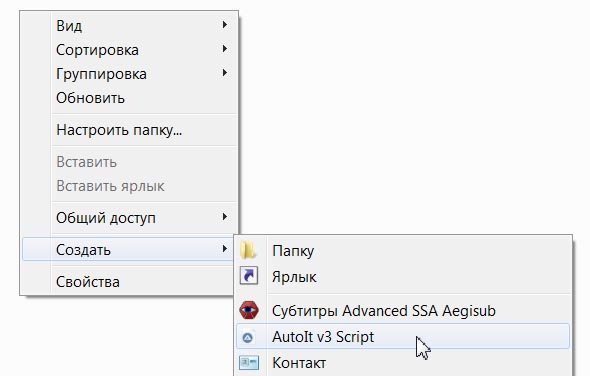Viewport: 590px width, 376px height.
Task: Choose AutoIt v3 Script entry
Action: [403, 336]
